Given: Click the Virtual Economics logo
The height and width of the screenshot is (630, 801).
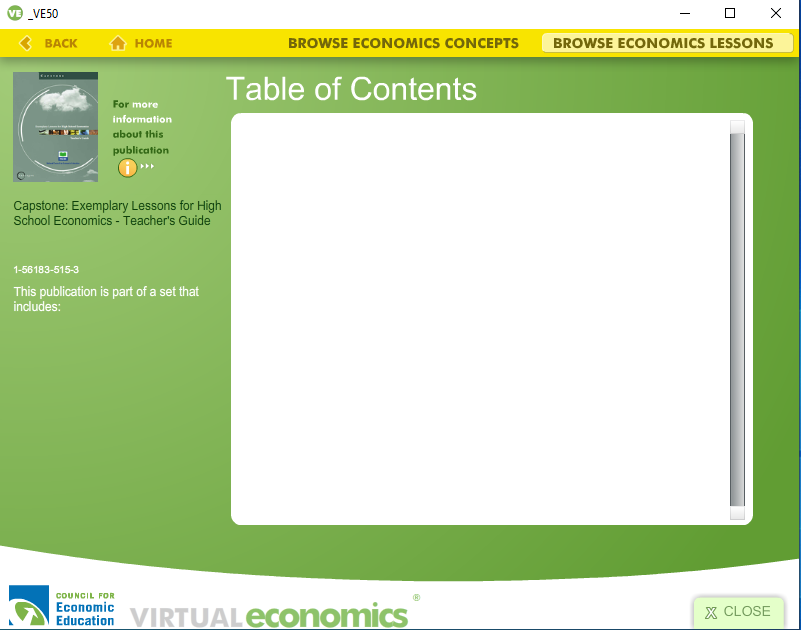Looking at the screenshot, I should coord(270,614).
